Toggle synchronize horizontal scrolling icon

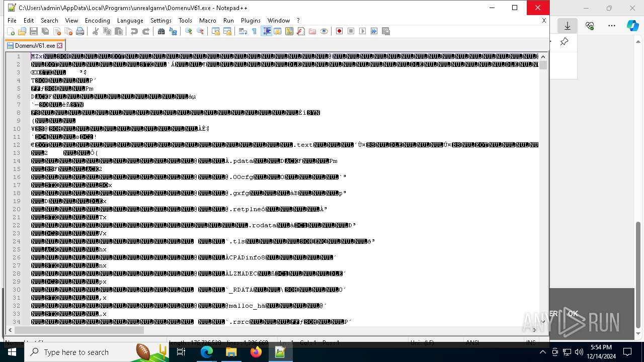click(x=227, y=31)
